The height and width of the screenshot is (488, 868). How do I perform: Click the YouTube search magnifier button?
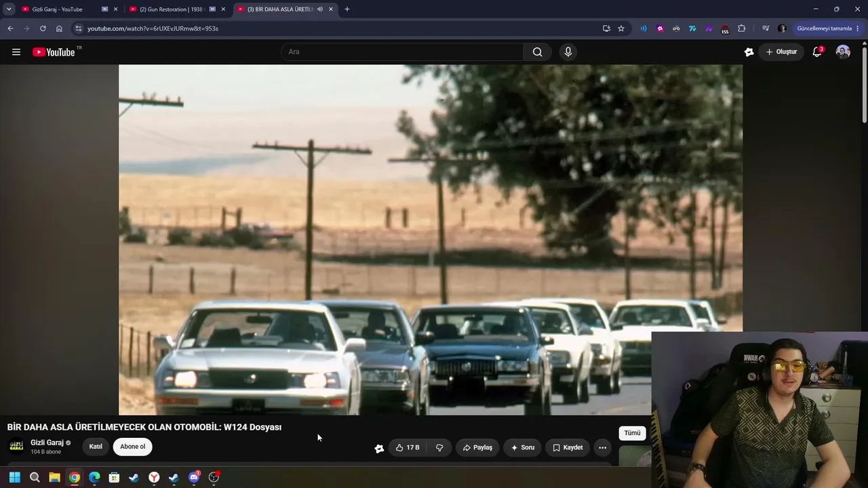tap(537, 52)
